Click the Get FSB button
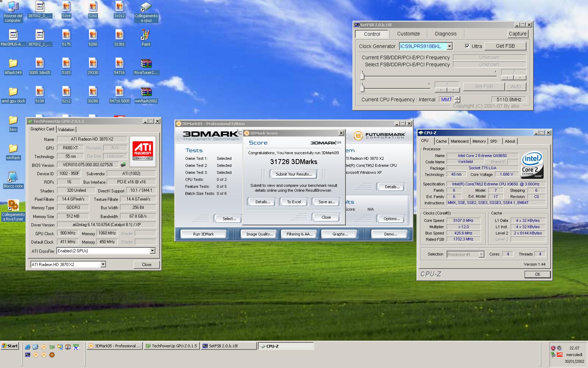The width and height of the screenshot is (588, 368). click(x=505, y=46)
